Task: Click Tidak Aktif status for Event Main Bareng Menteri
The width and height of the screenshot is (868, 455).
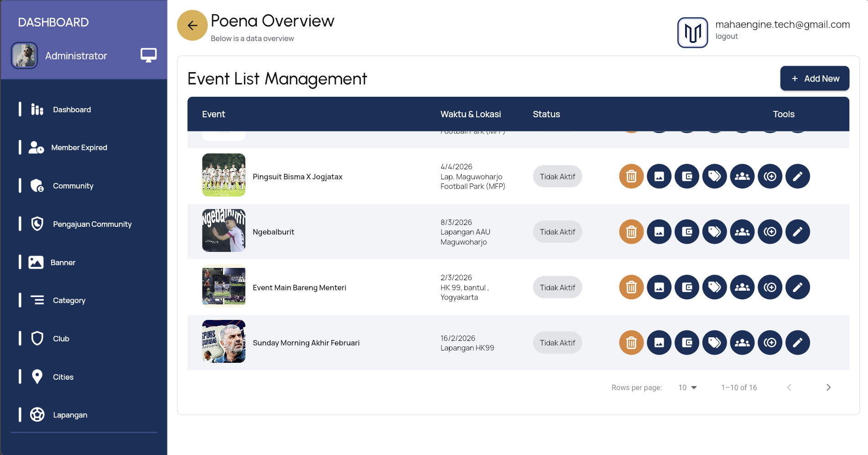Action: click(557, 288)
